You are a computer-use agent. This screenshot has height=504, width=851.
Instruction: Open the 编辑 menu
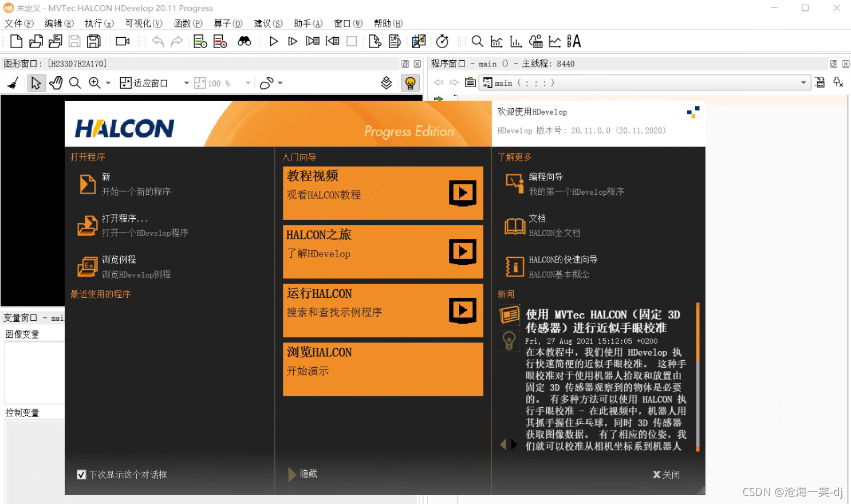coord(59,23)
